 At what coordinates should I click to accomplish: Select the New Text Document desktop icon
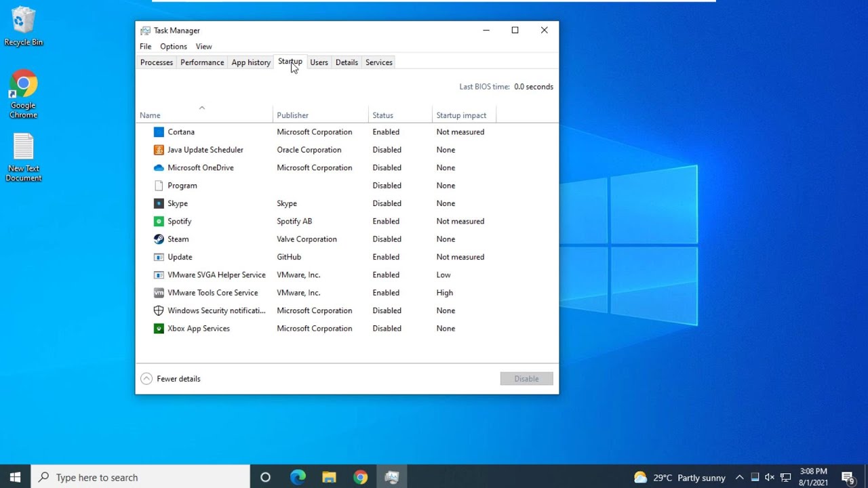pos(24,158)
